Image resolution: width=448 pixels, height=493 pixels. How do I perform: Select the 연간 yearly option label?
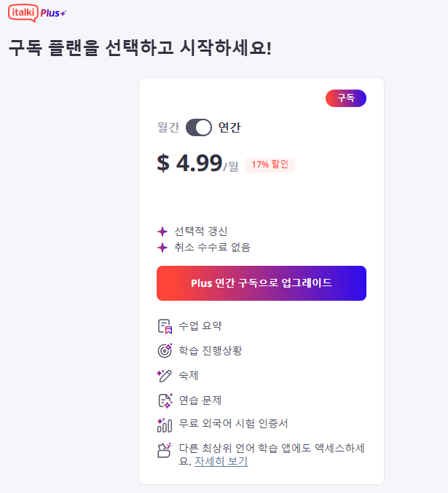(x=229, y=127)
